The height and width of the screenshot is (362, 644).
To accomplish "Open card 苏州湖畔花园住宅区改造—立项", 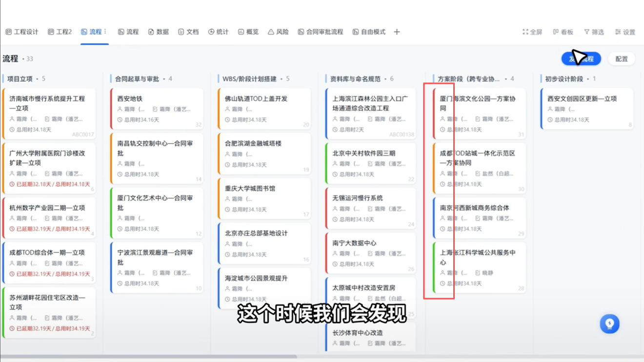I will (x=49, y=312).
